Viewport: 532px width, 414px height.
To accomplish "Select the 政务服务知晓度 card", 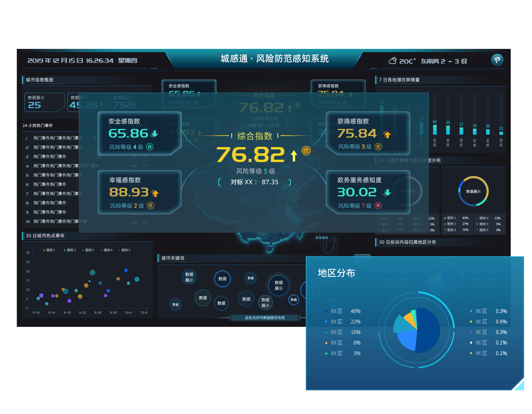I will tap(368, 192).
